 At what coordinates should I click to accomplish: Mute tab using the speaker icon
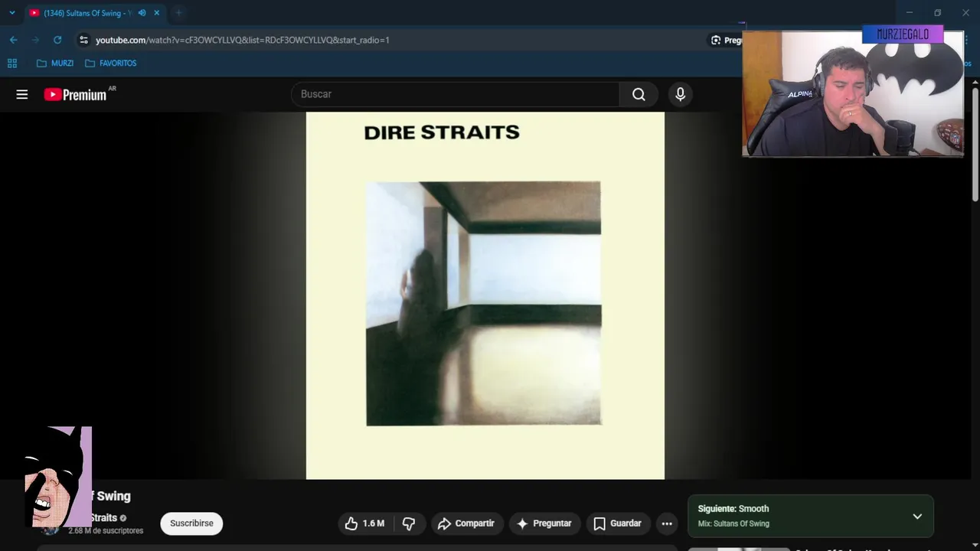click(142, 13)
